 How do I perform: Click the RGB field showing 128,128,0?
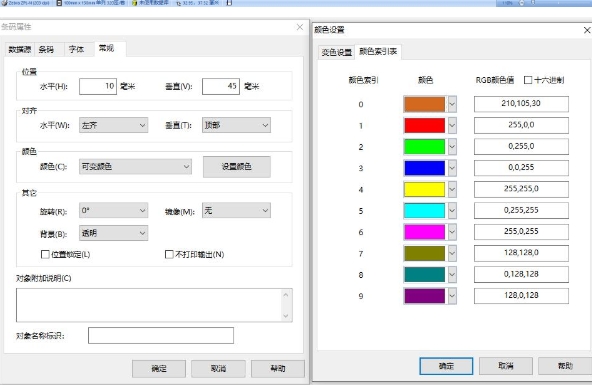tap(521, 253)
